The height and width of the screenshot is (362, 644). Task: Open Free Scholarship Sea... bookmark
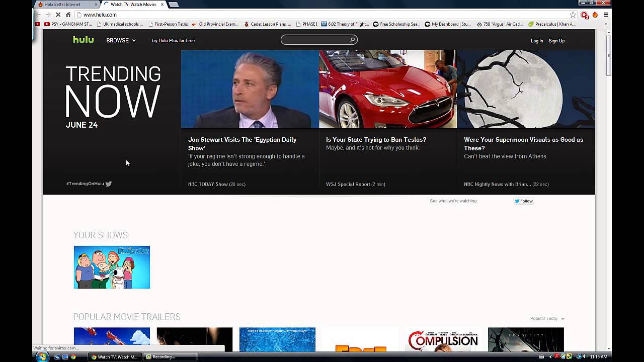[396, 24]
